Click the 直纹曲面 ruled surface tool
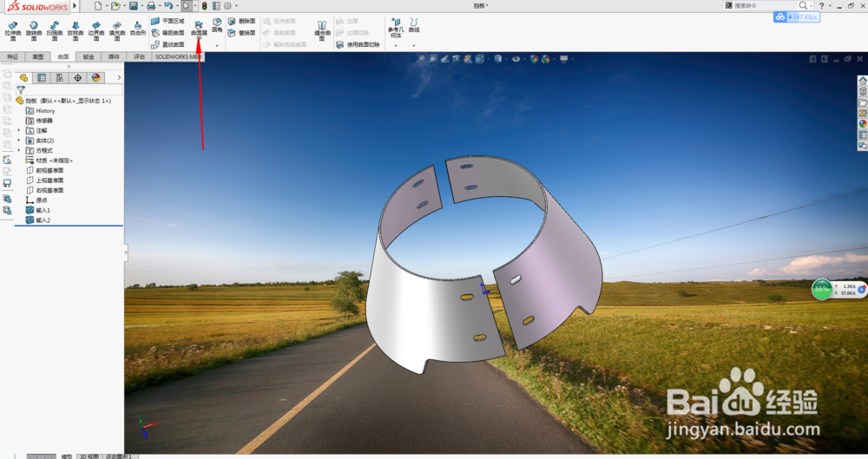 (x=168, y=44)
